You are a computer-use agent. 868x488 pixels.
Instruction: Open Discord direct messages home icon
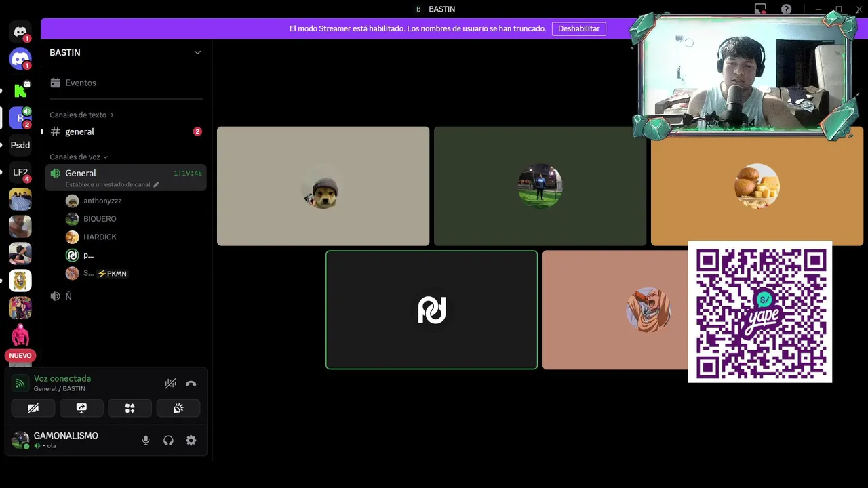pyautogui.click(x=20, y=32)
